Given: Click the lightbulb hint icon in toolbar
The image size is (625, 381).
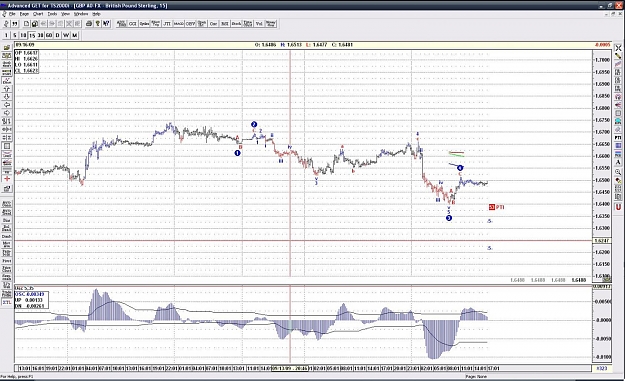Looking at the screenshot, I should click(x=97, y=24).
